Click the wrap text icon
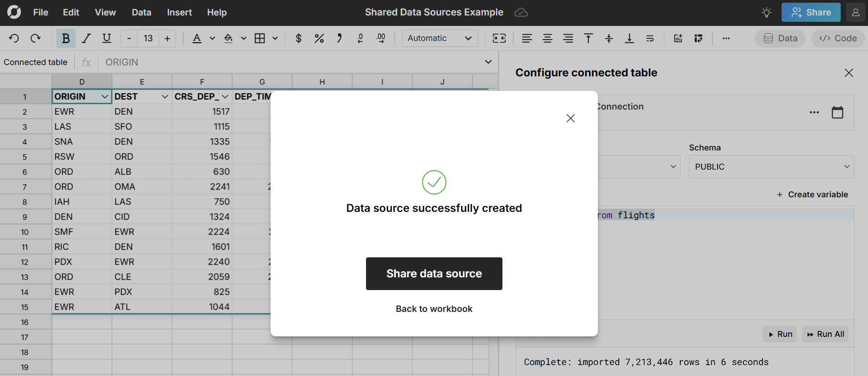 click(x=650, y=38)
